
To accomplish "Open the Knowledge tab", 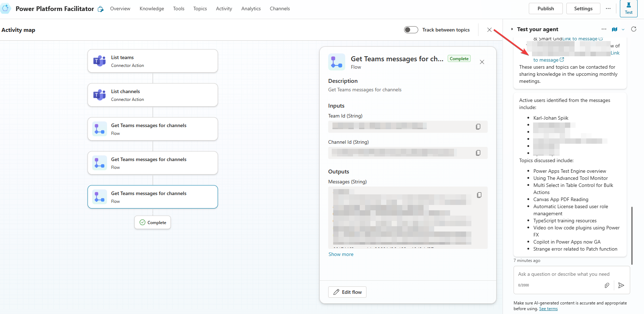I will (x=152, y=8).
